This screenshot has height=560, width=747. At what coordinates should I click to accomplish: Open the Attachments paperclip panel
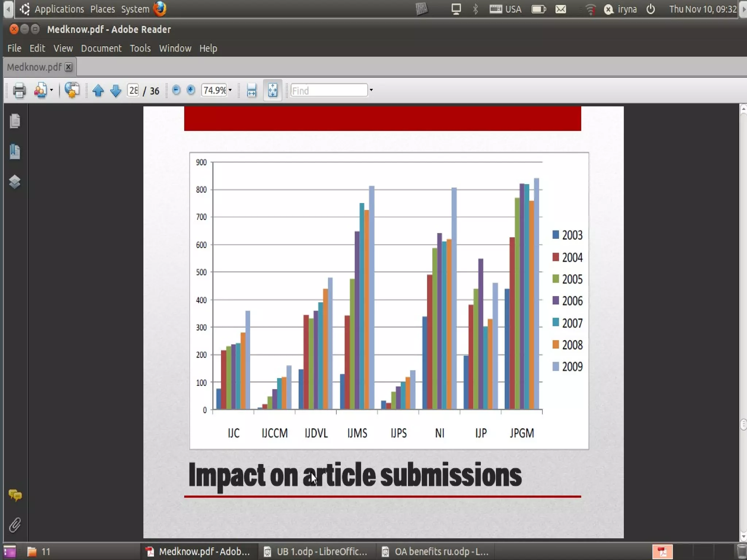coord(15,525)
